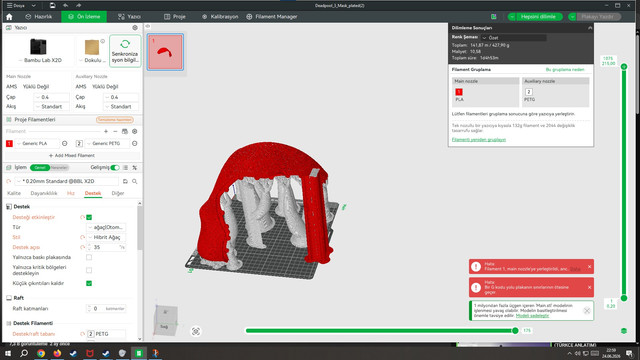This screenshot has width=640, height=360.
Task: Reset Stil value with orange revert icon
Action: (x=82, y=237)
